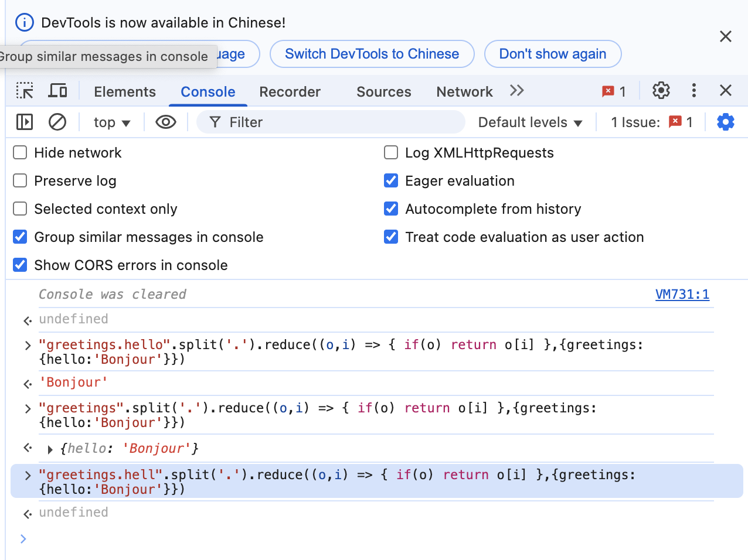Image resolution: width=748 pixels, height=560 pixels.
Task: Click the info icon in the banner
Action: [x=25, y=23]
